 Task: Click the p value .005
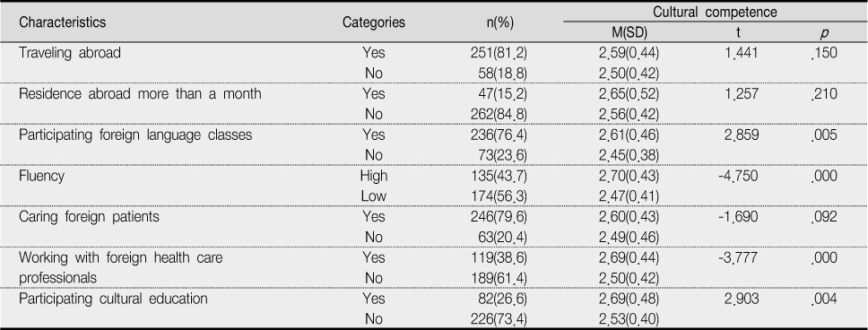coord(823,135)
